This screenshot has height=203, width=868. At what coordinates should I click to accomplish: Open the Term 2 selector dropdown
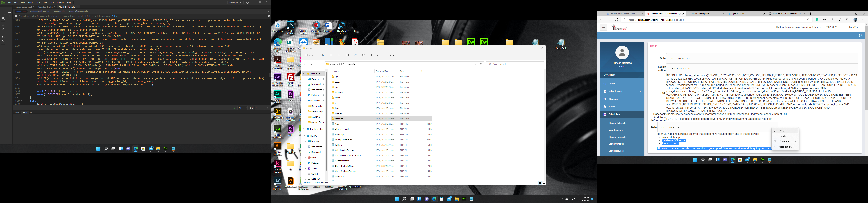pyautogui.click(x=853, y=27)
